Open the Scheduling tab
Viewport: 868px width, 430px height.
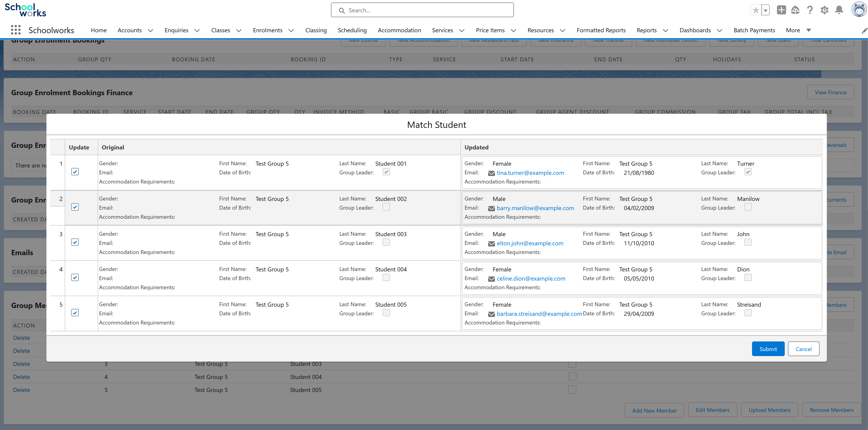[x=352, y=30]
